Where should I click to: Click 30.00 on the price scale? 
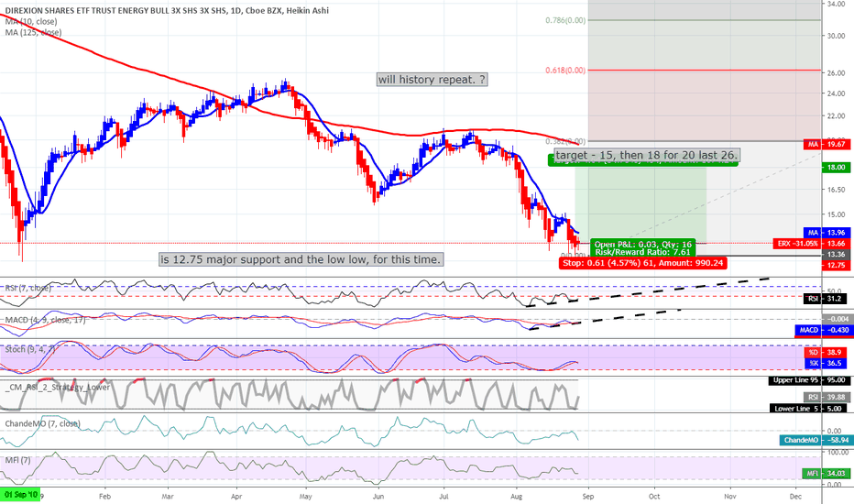(836, 36)
